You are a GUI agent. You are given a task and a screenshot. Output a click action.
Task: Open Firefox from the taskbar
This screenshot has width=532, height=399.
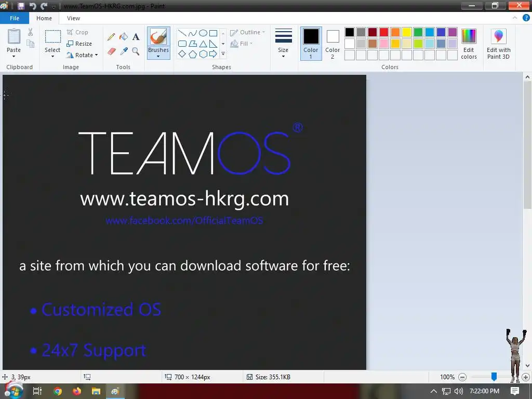coord(77,391)
